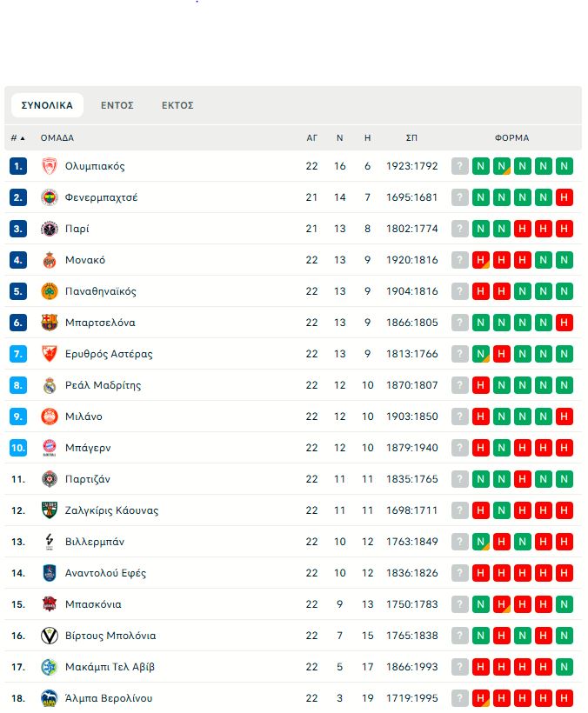Open the ΕΝΤΟΣ standings tab
This screenshot has width=588, height=713.
coord(117,105)
